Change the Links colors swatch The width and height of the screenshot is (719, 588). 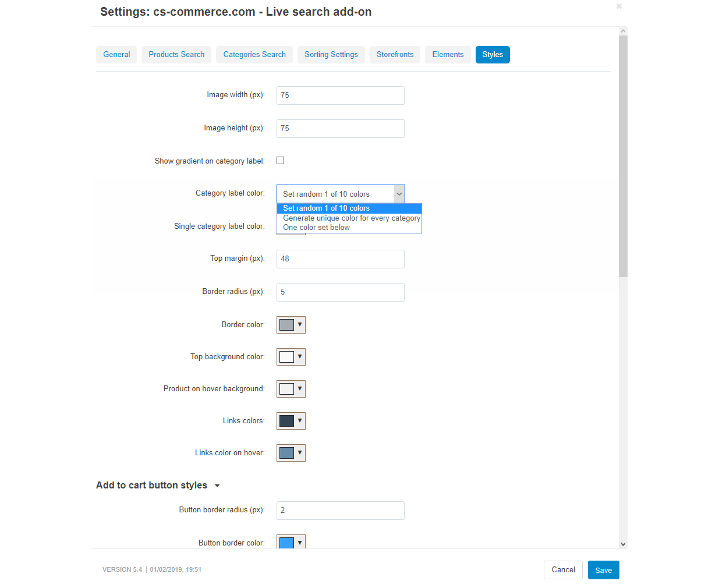[291, 421]
